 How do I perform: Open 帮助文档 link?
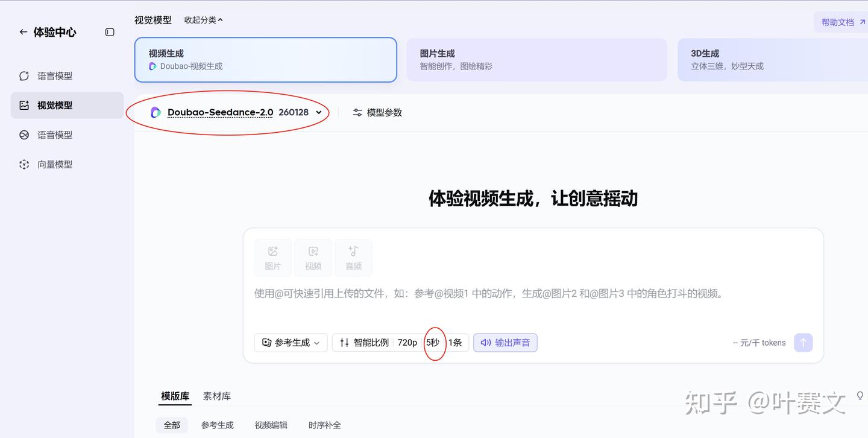click(x=843, y=22)
